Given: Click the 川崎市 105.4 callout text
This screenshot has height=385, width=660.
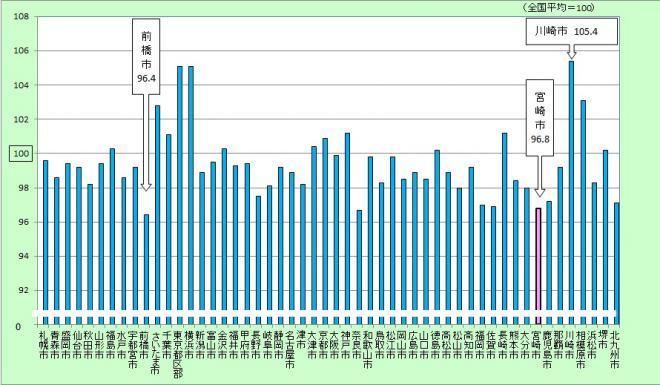Looking at the screenshot, I should [566, 31].
